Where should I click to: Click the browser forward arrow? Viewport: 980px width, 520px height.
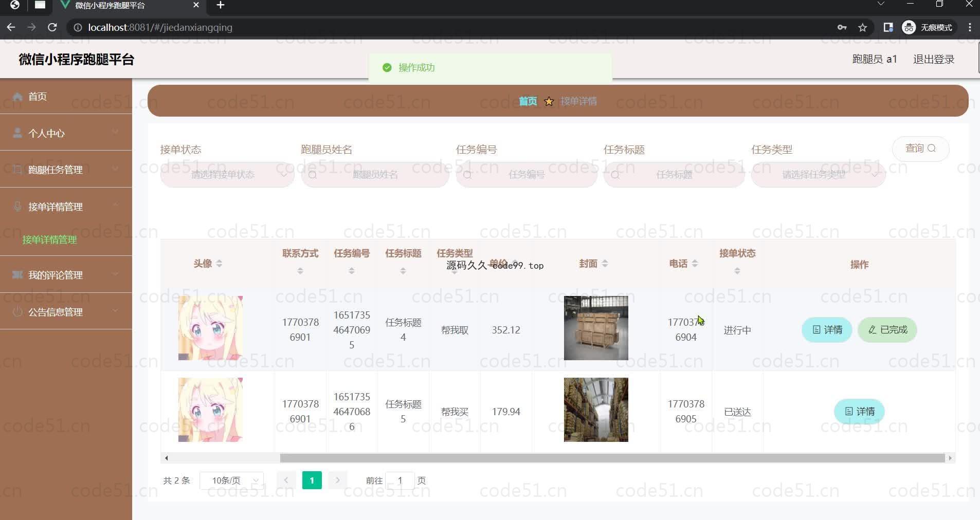(31, 27)
